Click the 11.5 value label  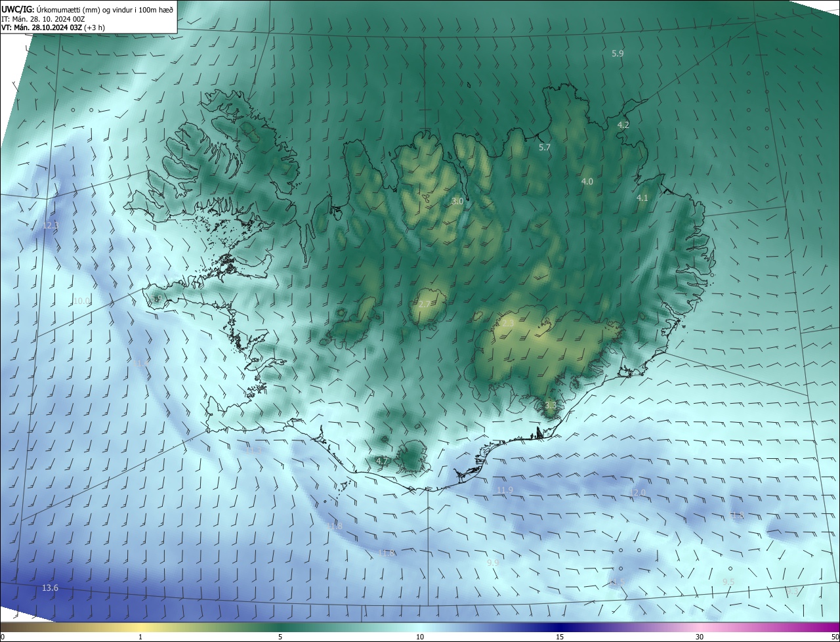point(617,582)
